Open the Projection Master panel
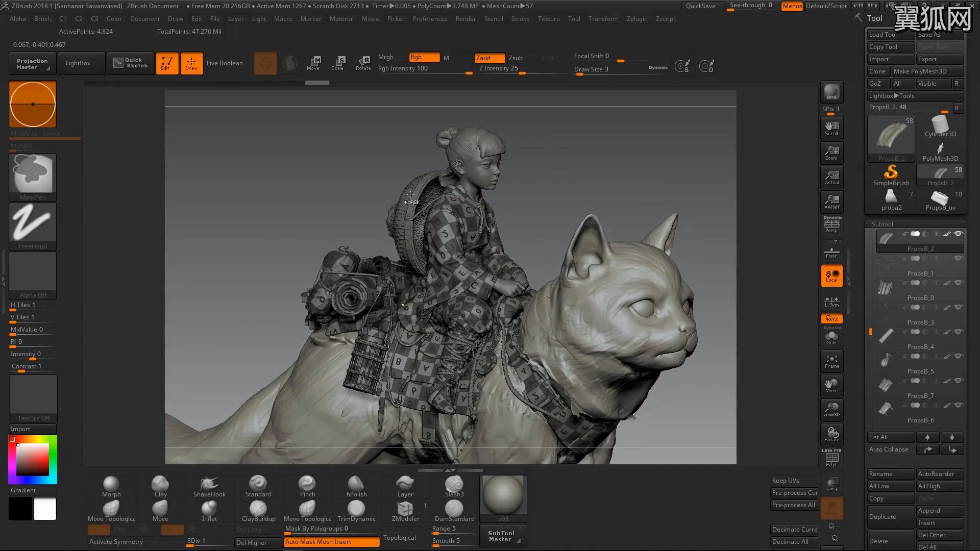 32,64
